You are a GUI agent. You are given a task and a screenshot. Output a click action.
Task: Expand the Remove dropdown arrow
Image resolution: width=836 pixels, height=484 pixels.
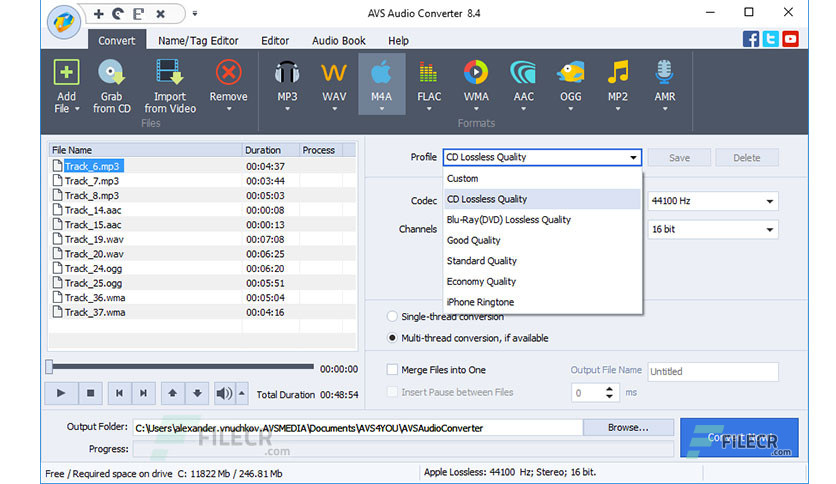(229, 109)
